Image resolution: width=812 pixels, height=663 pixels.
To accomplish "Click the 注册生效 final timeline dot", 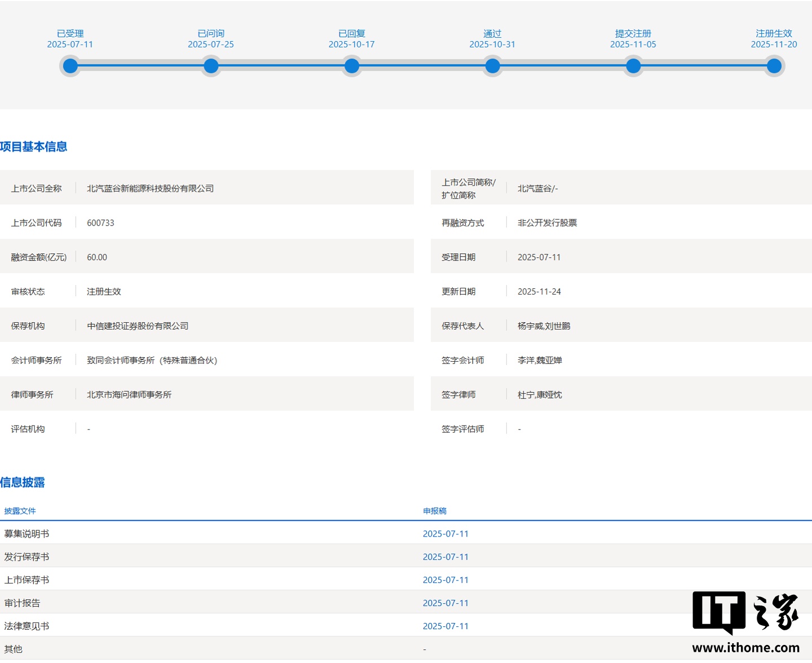I will click(774, 66).
